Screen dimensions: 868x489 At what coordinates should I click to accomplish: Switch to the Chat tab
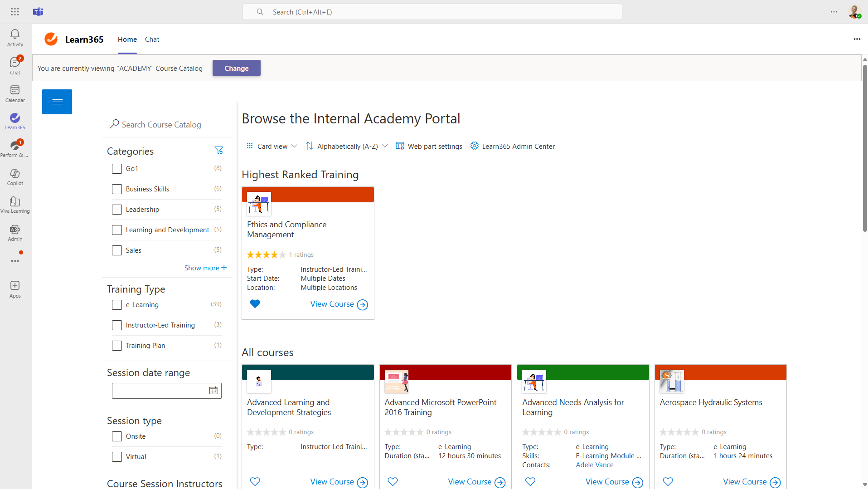(152, 39)
